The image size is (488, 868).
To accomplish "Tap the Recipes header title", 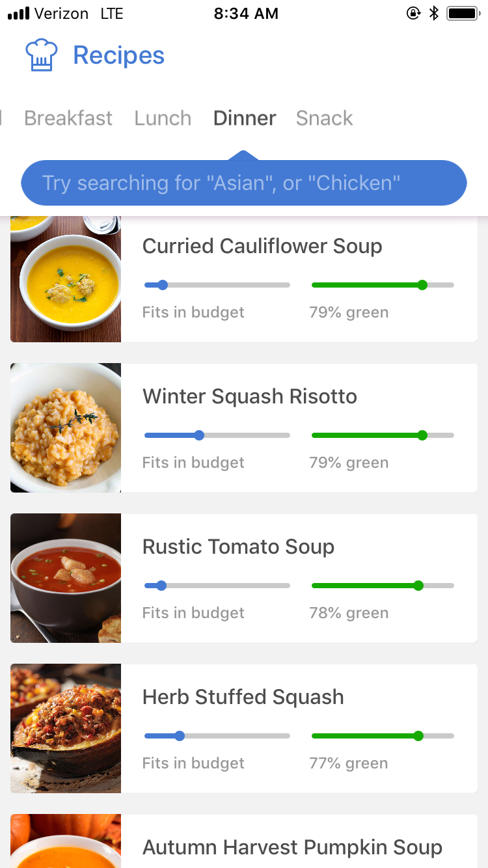I will click(x=119, y=55).
